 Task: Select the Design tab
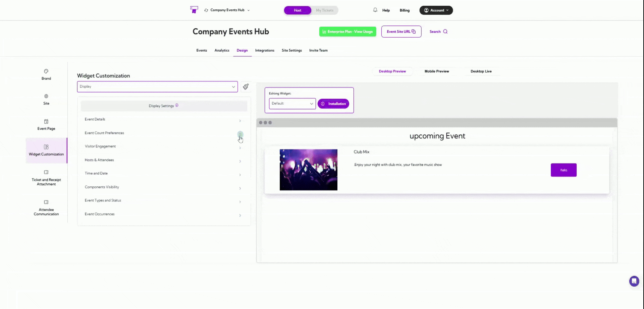(x=242, y=50)
